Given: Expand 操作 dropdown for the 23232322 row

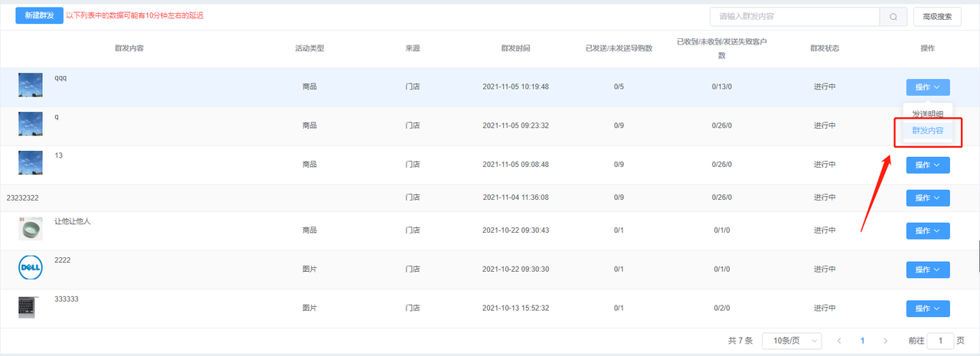Looking at the screenshot, I should (928, 198).
